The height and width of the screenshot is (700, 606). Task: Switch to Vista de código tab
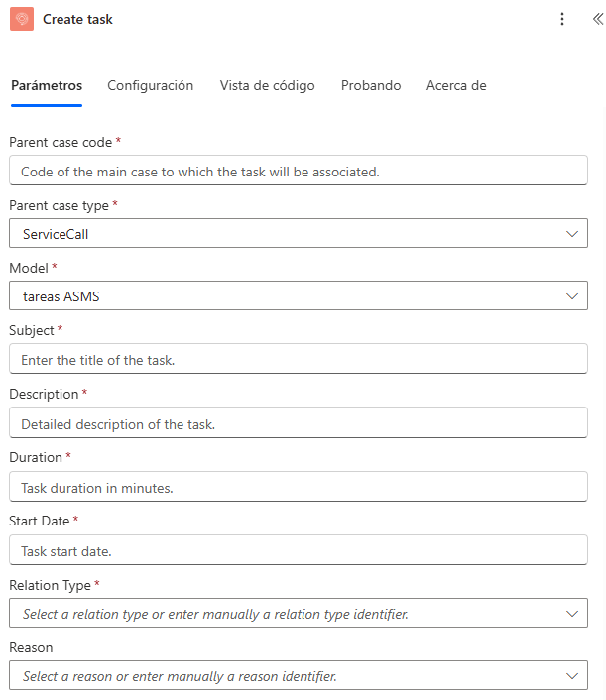(268, 86)
